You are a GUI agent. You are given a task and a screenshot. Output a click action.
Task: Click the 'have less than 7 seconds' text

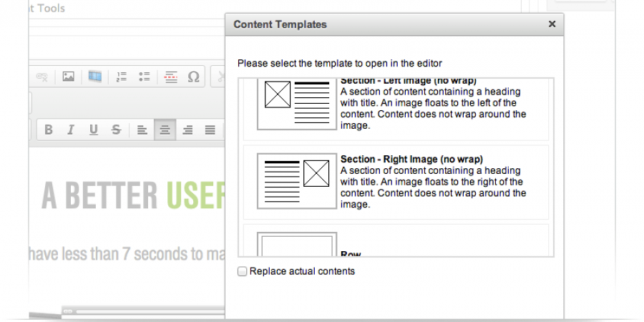pyautogui.click(x=127, y=254)
